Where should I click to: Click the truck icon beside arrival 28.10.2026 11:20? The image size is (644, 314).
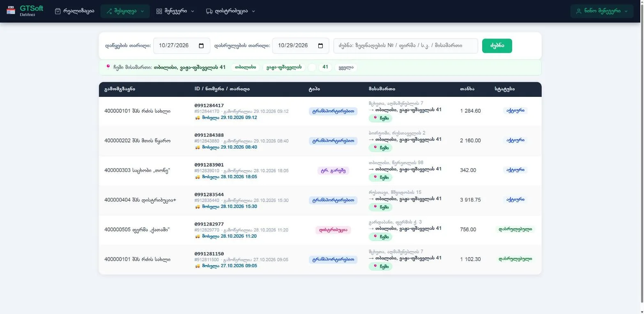click(197, 236)
